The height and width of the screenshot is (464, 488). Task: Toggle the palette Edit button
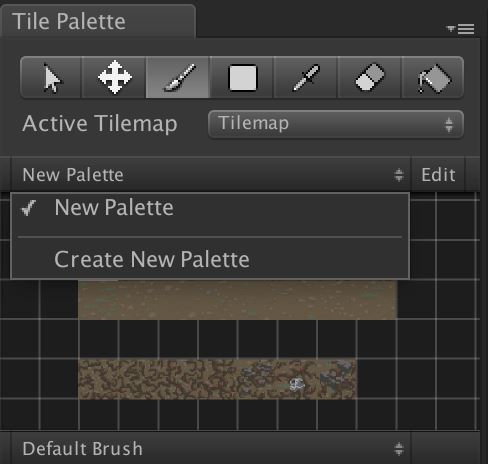[x=438, y=175]
